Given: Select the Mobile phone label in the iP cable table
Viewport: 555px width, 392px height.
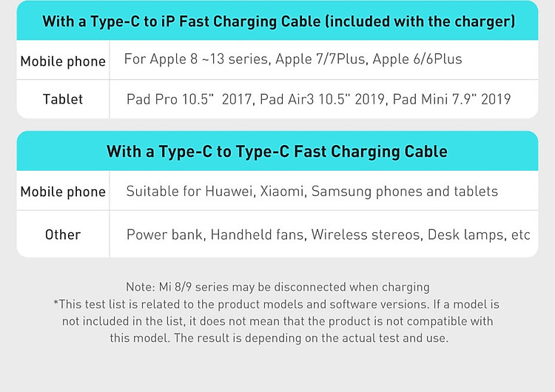Looking at the screenshot, I should coord(63,61).
